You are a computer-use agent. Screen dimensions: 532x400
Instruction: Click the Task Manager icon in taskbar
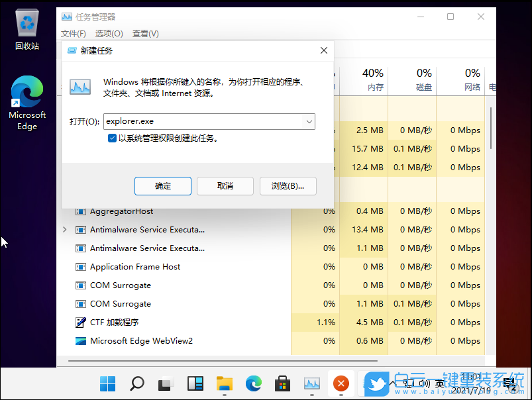[311, 383]
